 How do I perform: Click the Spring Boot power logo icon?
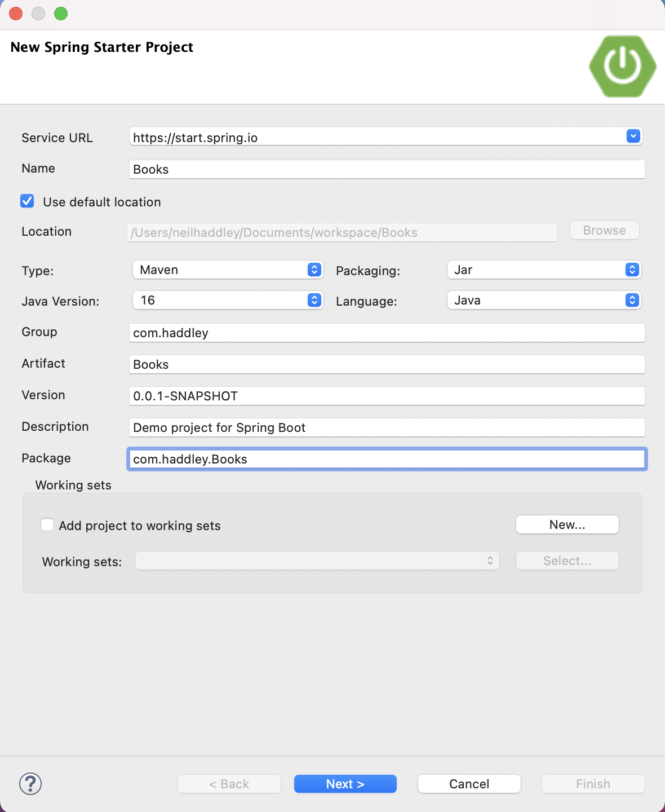pyautogui.click(x=622, y=66)
